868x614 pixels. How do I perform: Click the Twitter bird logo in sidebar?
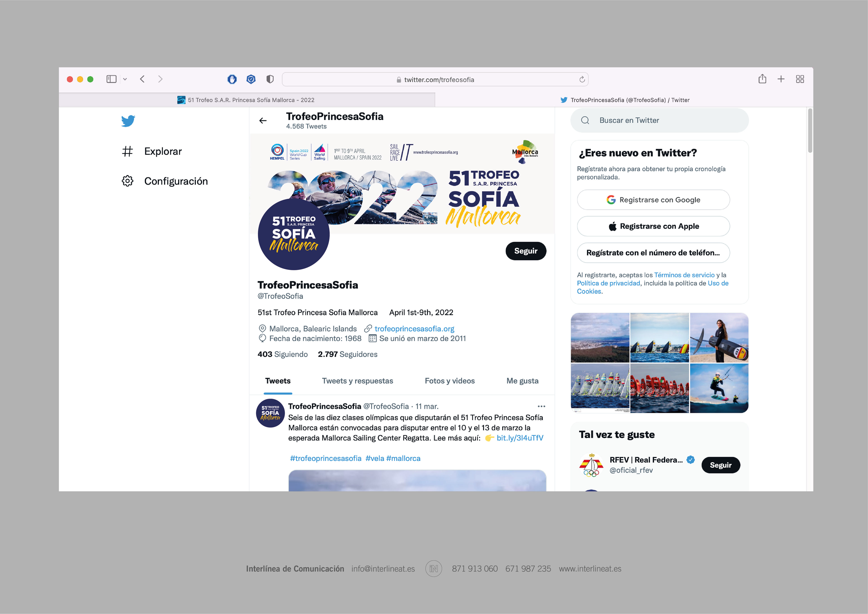[128, 121]
